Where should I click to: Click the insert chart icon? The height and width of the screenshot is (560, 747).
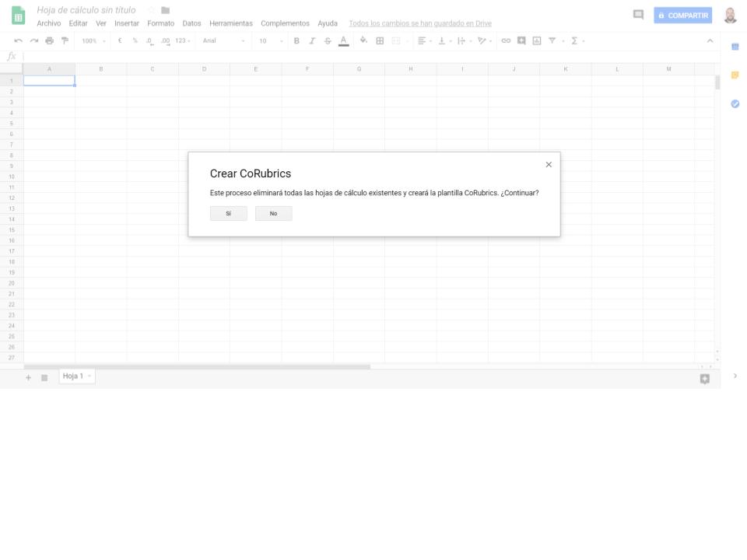click(x=537, y=40)
